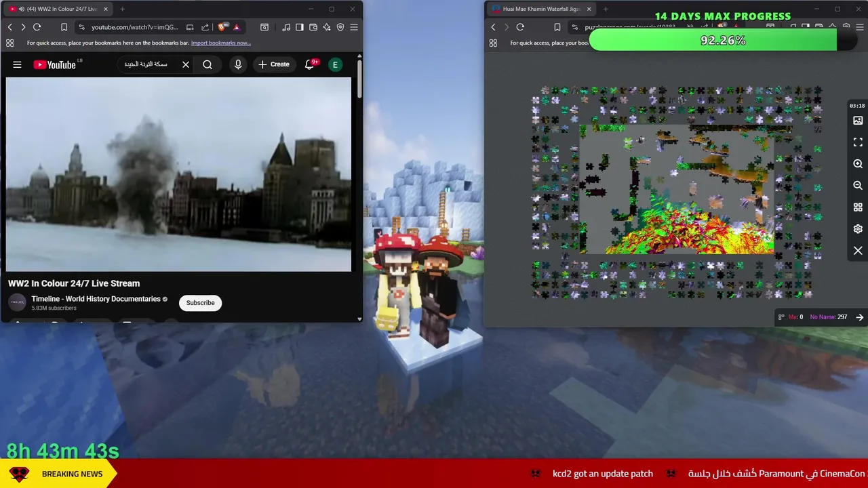Go back in the puzzle browser window
The image size is (868, 488).
493,27
